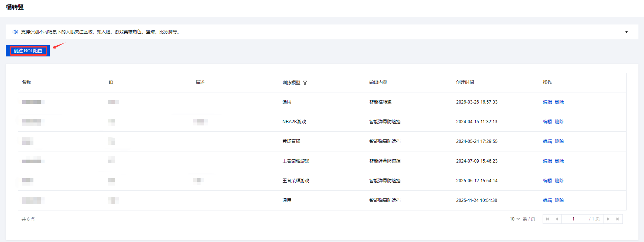This screenshot has width=644, height=242.
Task: Click the 2025-11-24 10:51:38 timestamp
Action: click(x=477, y=200)
